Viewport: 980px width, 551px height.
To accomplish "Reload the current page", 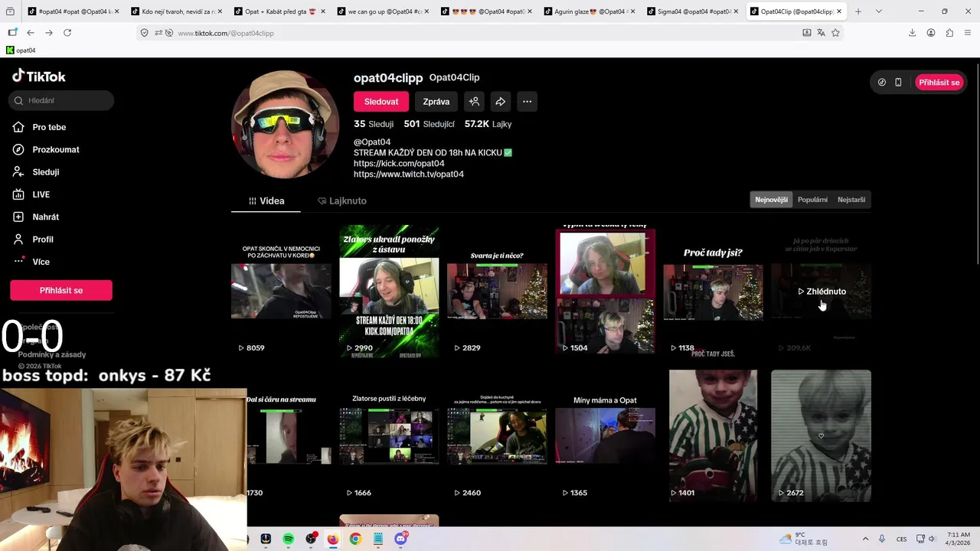I will 67,33.
